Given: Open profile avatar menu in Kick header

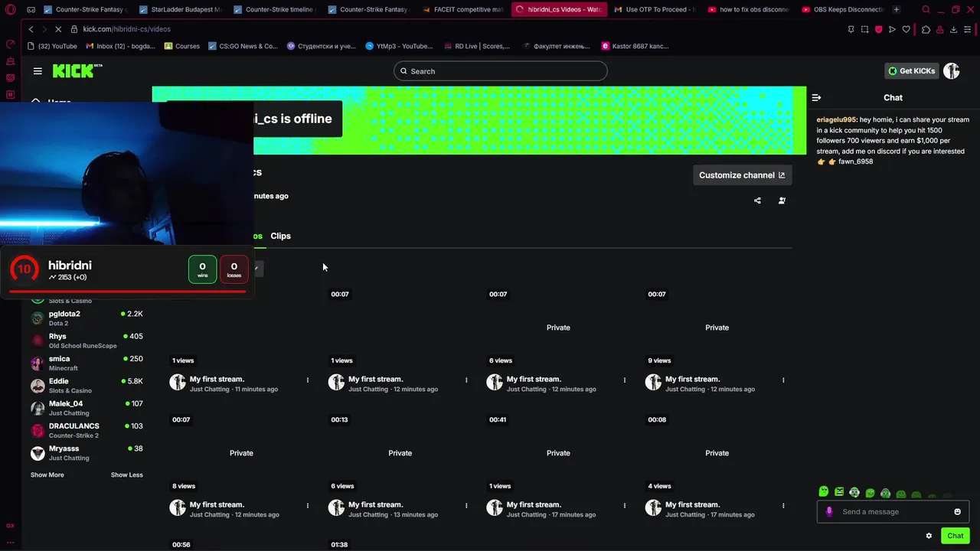Looking at the screenshot, I should pyautogui.click(x=952, y=71).
